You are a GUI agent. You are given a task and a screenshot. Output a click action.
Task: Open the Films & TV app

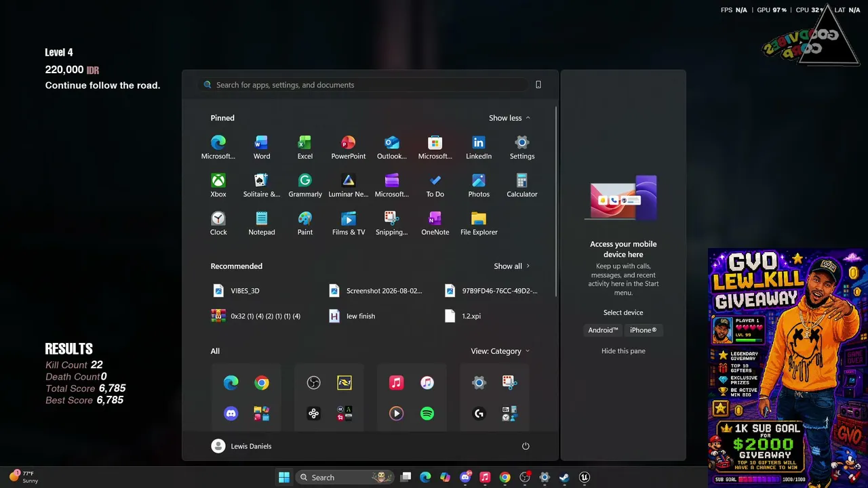click(349, 223)
